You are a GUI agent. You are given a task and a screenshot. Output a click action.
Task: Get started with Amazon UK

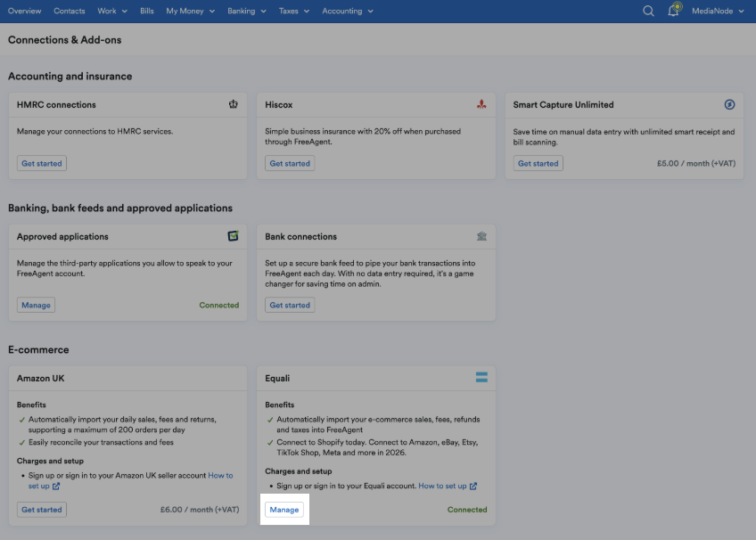pyautogui.click(x=42, y=510)
